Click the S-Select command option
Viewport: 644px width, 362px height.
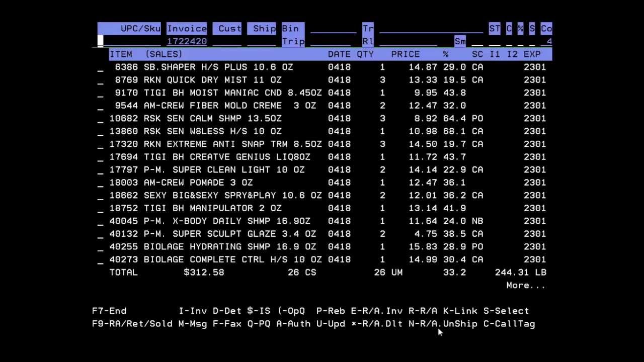click(506, 311)
